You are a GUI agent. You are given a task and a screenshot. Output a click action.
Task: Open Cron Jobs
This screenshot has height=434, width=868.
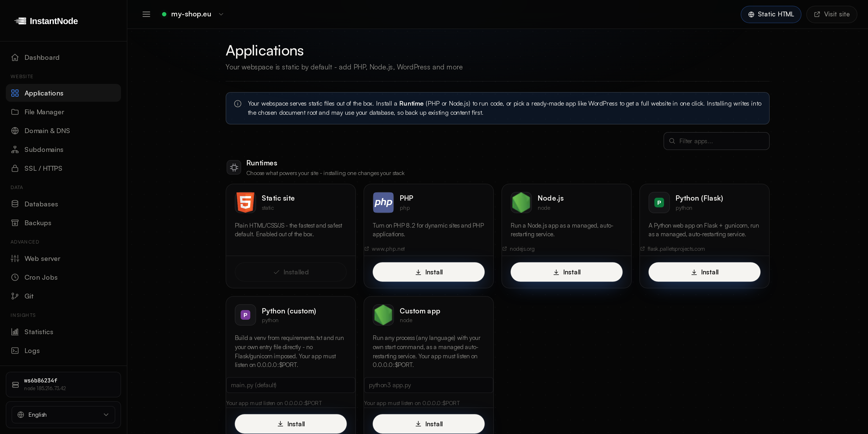63,277
